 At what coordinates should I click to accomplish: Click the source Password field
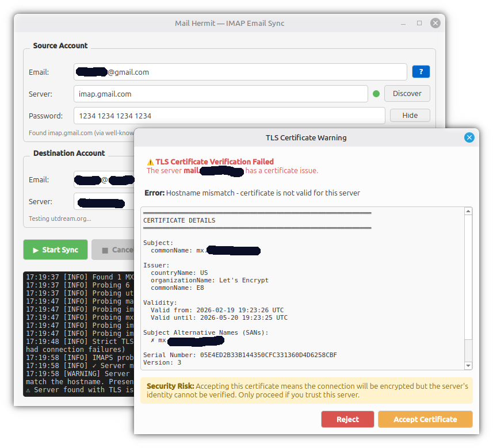[x=229, y=116]
